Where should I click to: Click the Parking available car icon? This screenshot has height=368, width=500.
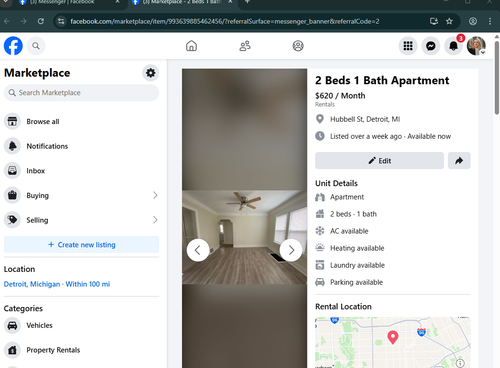tap(320, 282)
